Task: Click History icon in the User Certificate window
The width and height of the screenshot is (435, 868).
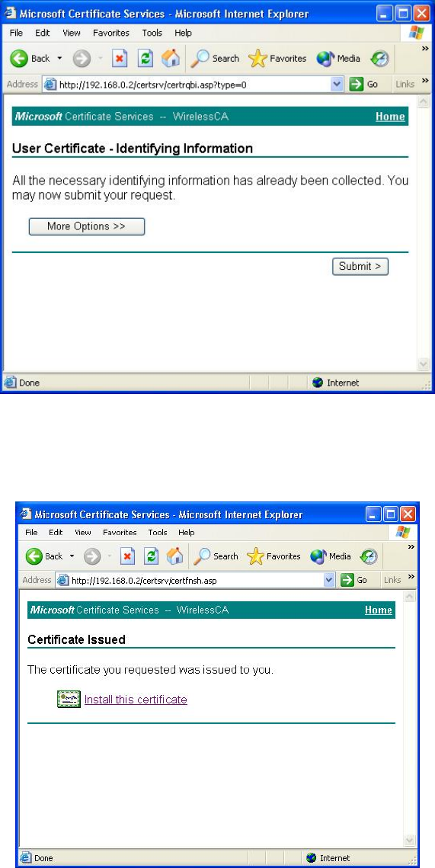Action: tap(379, 58)
